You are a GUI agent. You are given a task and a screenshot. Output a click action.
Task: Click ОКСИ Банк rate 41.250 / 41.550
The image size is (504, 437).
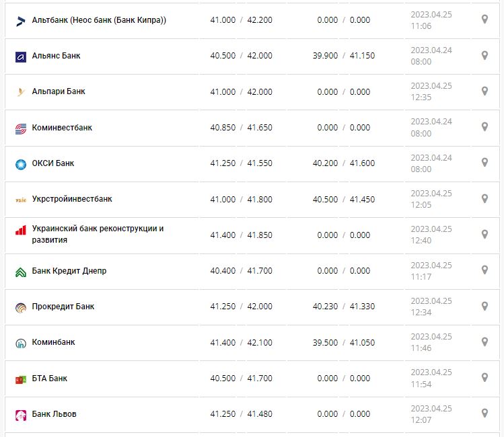[241, 163]
